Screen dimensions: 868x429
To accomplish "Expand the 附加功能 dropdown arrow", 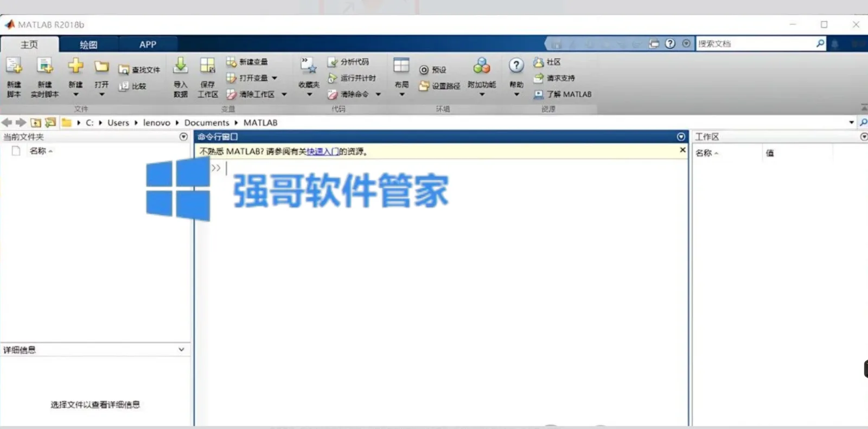I will 482,94.
